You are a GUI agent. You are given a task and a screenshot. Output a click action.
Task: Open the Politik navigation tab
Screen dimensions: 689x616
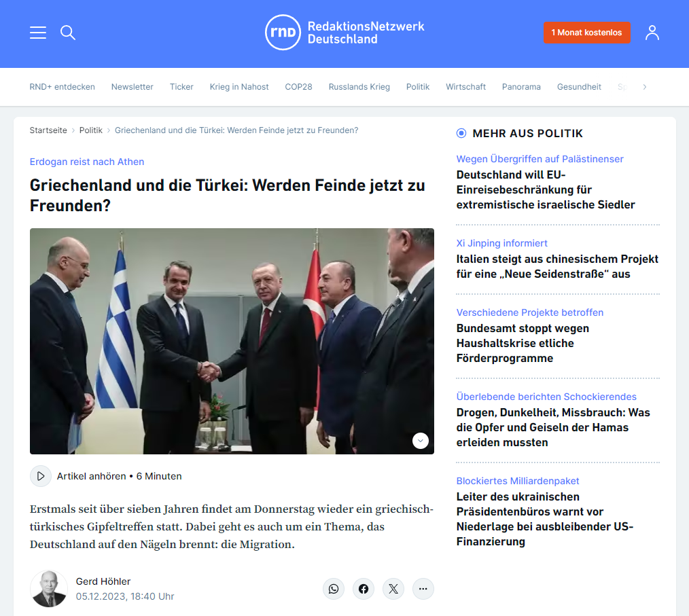pyautogui.click(x=417, y=87)
